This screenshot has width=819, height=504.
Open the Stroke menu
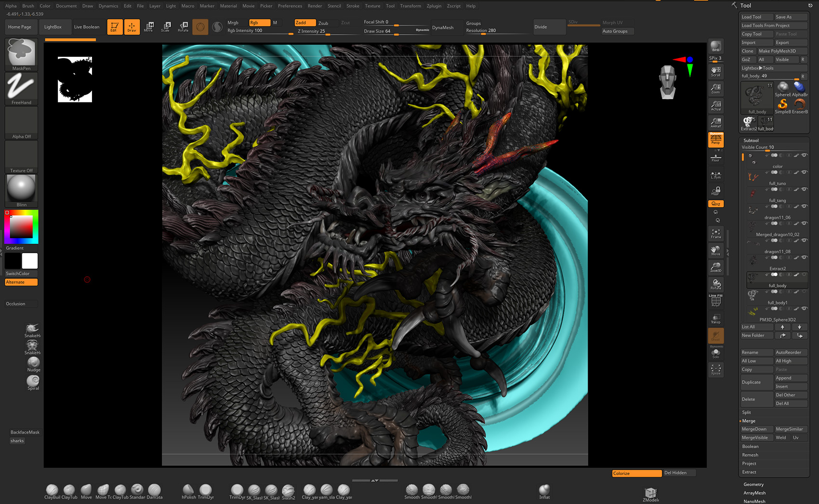353,6
